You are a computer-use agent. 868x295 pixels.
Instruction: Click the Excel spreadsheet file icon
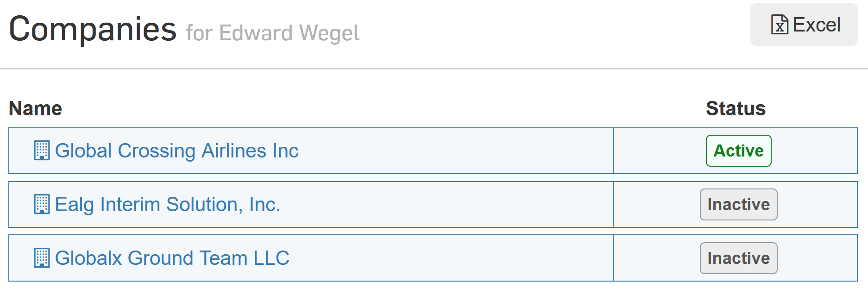(x=780, y=25)
